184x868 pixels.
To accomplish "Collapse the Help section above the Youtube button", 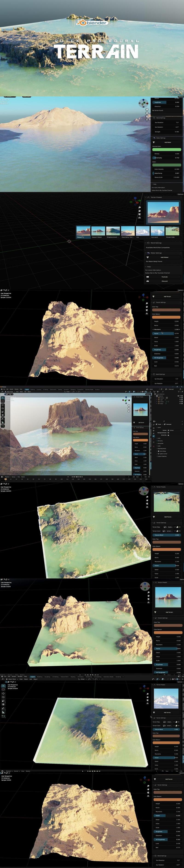I will click(x=146, y=267).
